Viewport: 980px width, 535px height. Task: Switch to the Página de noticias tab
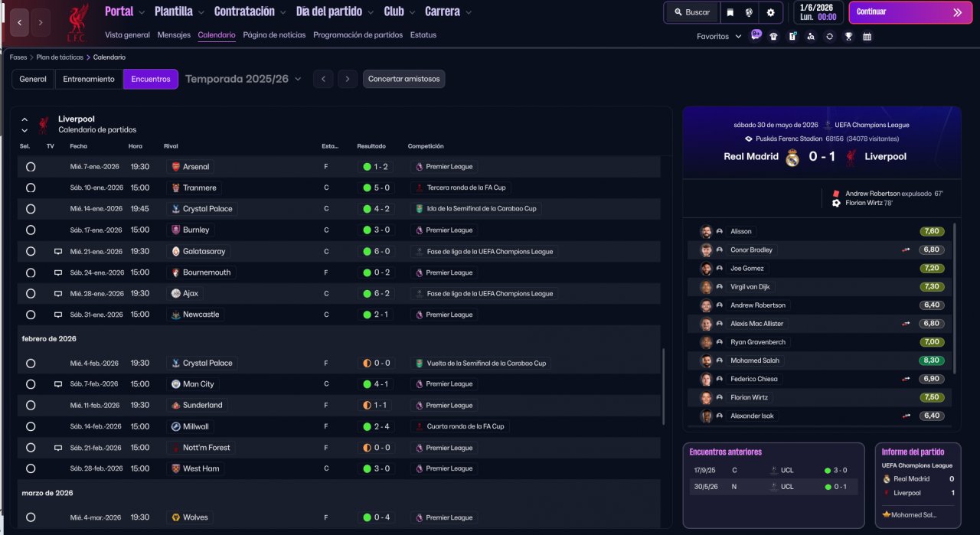(x=274, y=35)
